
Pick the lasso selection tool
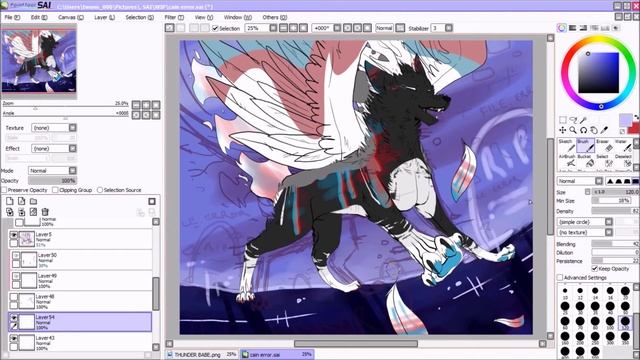(573, 120)
